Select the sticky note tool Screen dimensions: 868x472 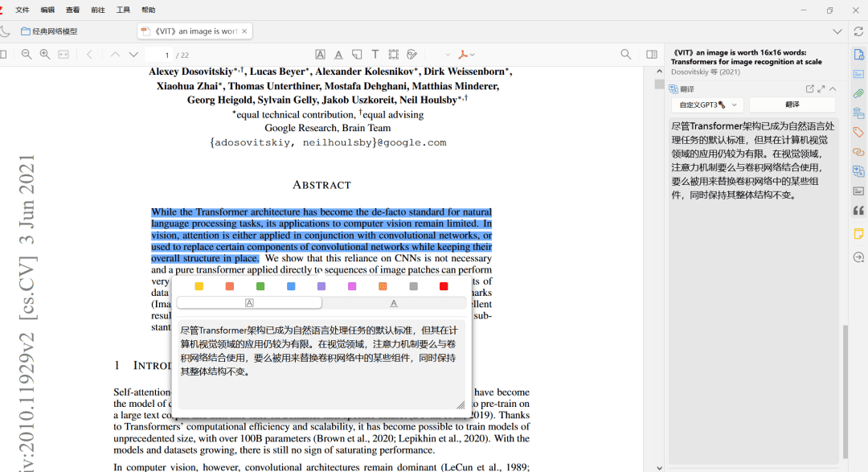pos(357,54)
